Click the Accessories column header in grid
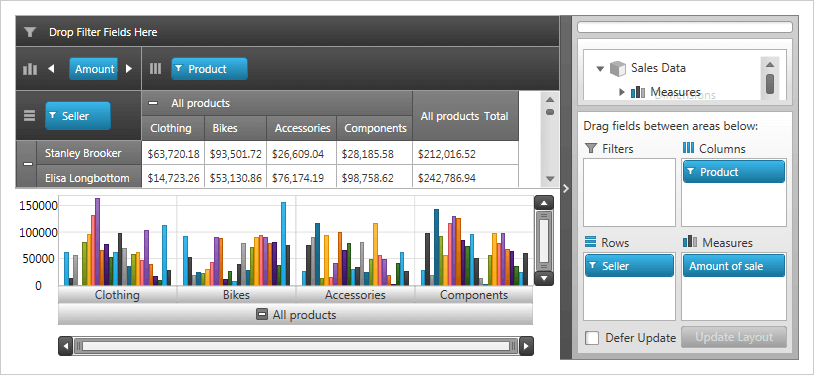This screenshot has width=814, height=375. (x=302, y=128)
